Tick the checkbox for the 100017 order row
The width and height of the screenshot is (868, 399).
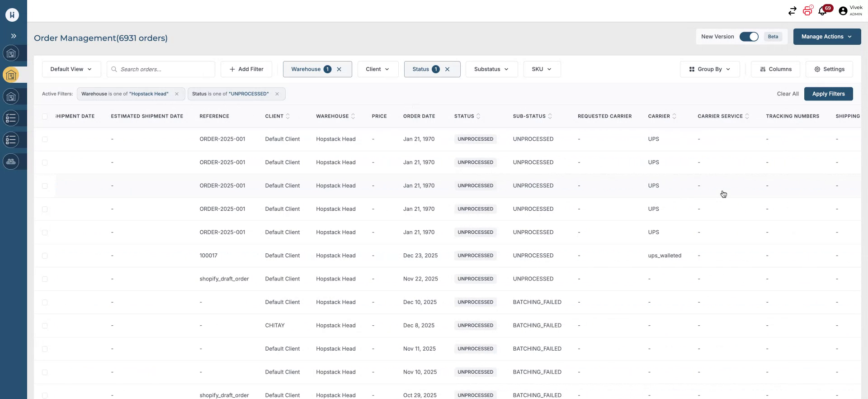[45, 256]
